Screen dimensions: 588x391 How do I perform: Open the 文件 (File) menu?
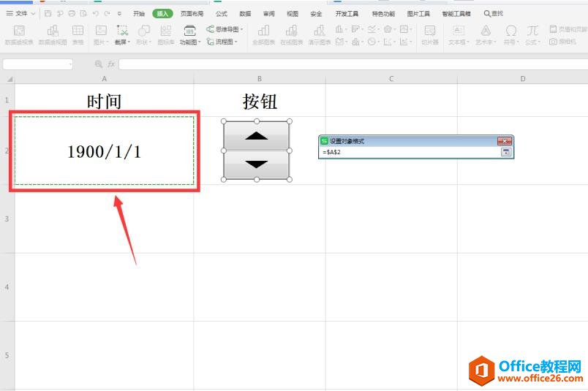pos(21,13)
